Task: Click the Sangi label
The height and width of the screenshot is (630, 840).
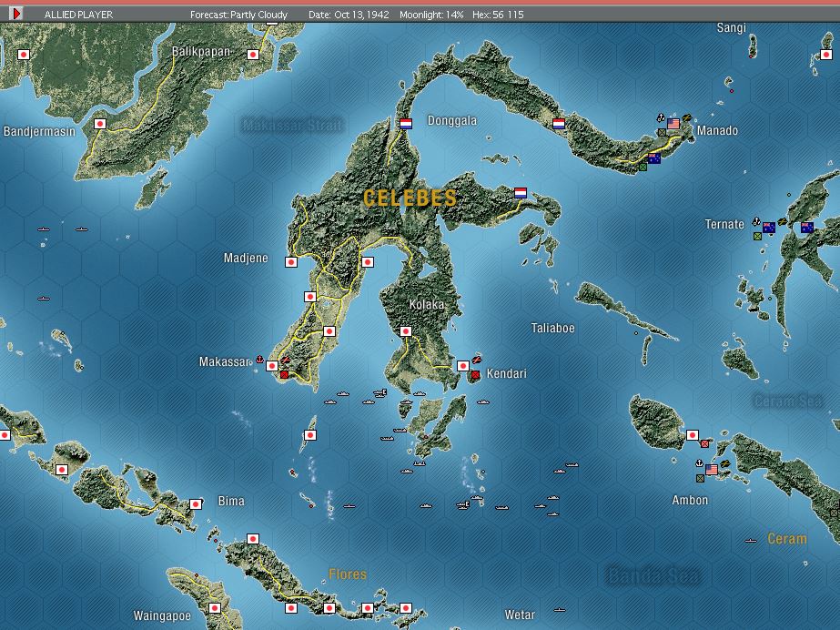Action: click(732, 28)
